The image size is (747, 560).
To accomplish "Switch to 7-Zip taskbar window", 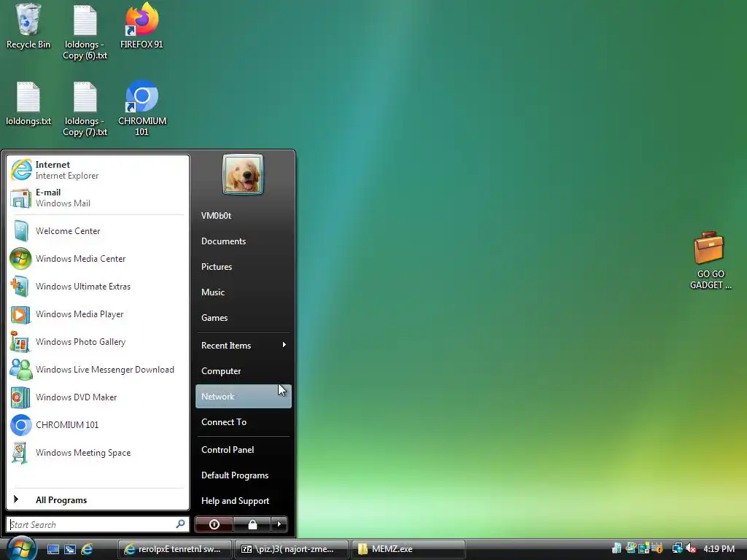I will 292,549.
